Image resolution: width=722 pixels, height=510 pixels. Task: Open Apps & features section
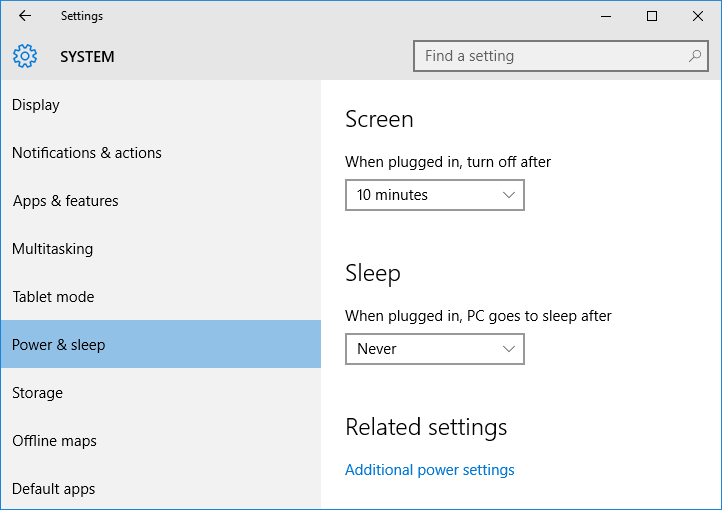click(161, 201)
